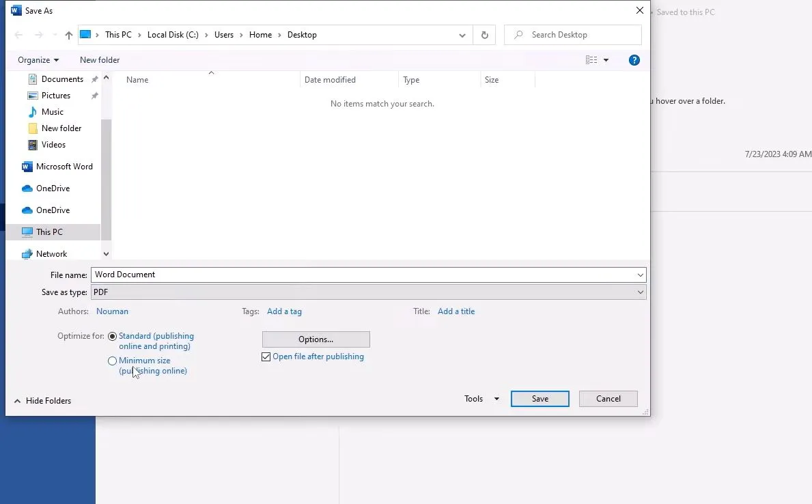This screenshot has height=504, width=812.
Task: Expand the file name history dropdown
Action: pos(640,275)
